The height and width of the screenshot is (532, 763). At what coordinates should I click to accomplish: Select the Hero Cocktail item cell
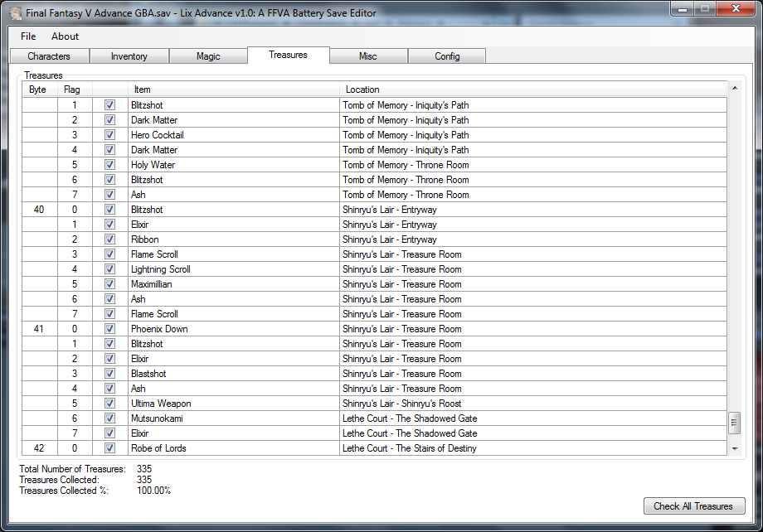(x=234, y=135)
